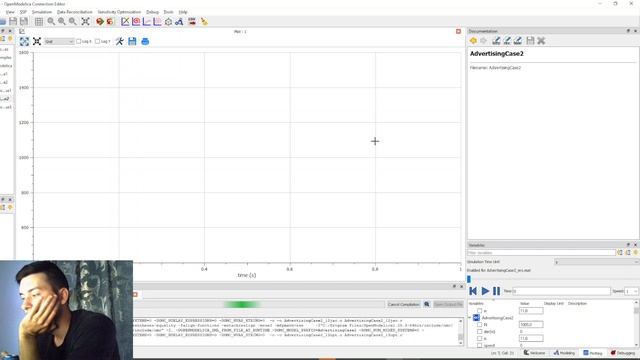This screenshot has height=360, width=640.
Task: Click the Display Unit column header
Action: click(x=553, y=304)
